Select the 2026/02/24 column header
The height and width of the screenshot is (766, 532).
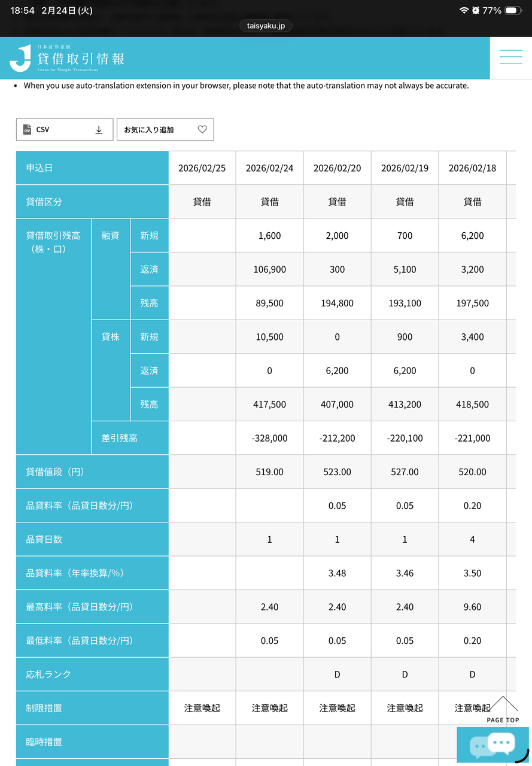click(269, 168)
